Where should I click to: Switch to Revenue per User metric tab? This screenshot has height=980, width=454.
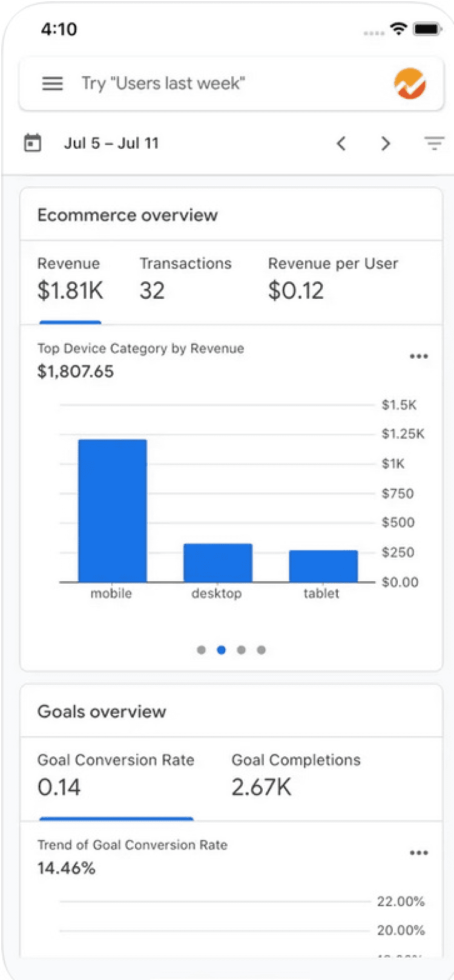(333, 279)
